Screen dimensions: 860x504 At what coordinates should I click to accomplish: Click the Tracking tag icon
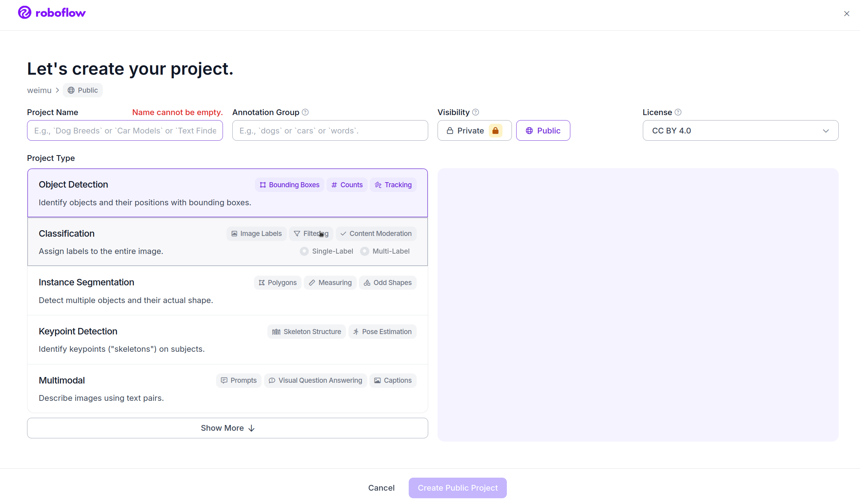click(378, 185)
